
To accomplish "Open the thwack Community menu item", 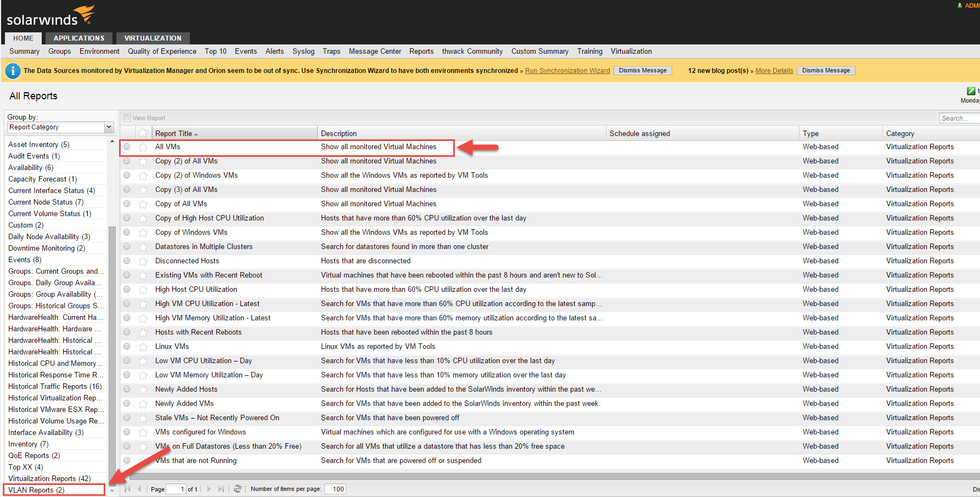I will coord(472,52).
